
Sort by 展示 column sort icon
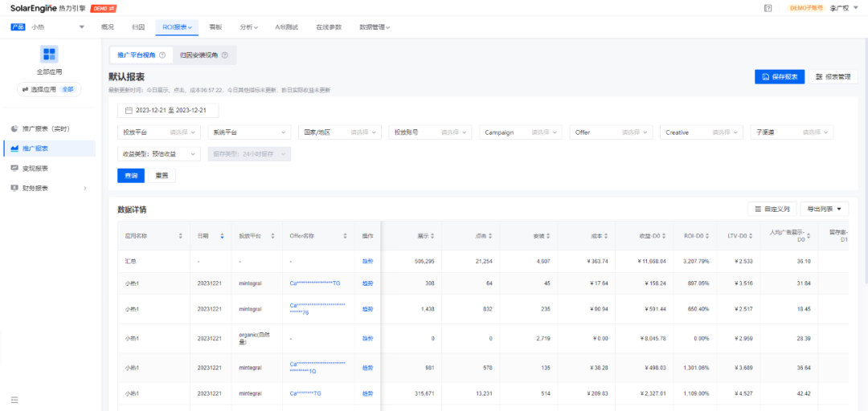coord(432,236)
